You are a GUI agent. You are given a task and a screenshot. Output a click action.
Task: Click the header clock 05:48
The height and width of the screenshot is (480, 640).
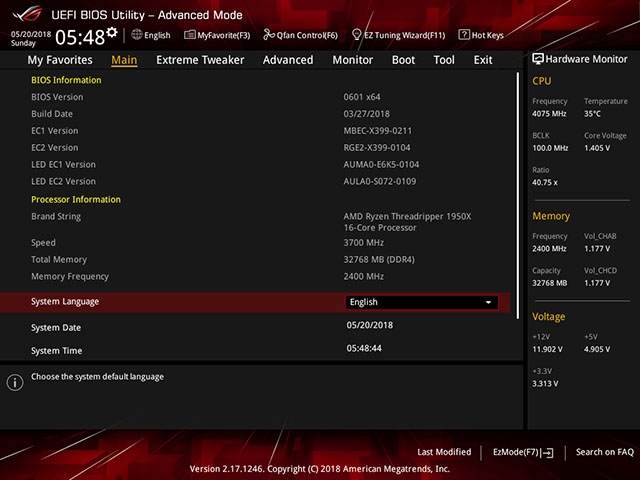pos(80,37)
